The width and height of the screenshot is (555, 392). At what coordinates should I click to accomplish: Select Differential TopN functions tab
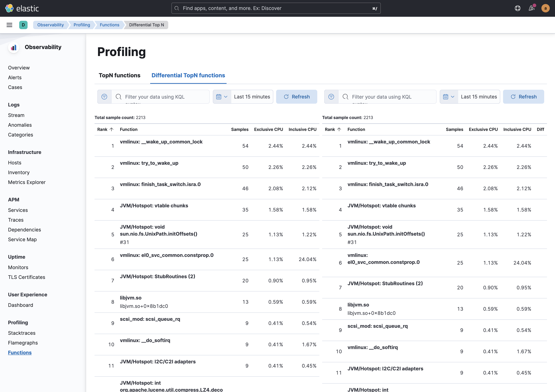(188, 75)
